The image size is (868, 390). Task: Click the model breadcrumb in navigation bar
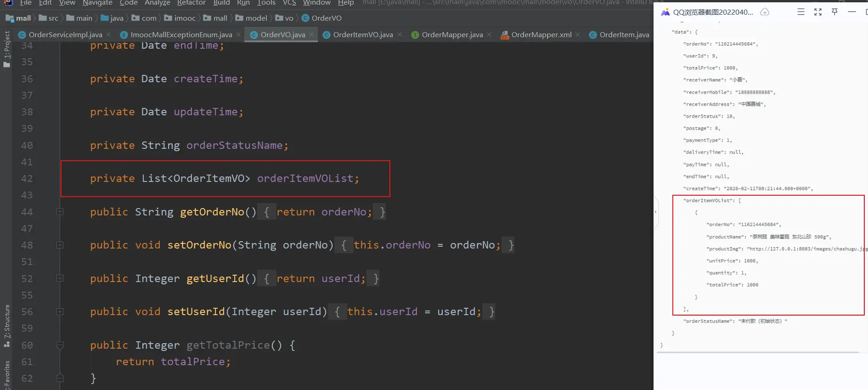pos(256,18)
